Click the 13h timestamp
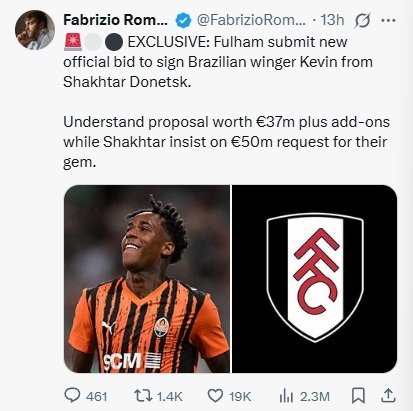This screenshot has width=413, height=411. [x=332, y=20]
